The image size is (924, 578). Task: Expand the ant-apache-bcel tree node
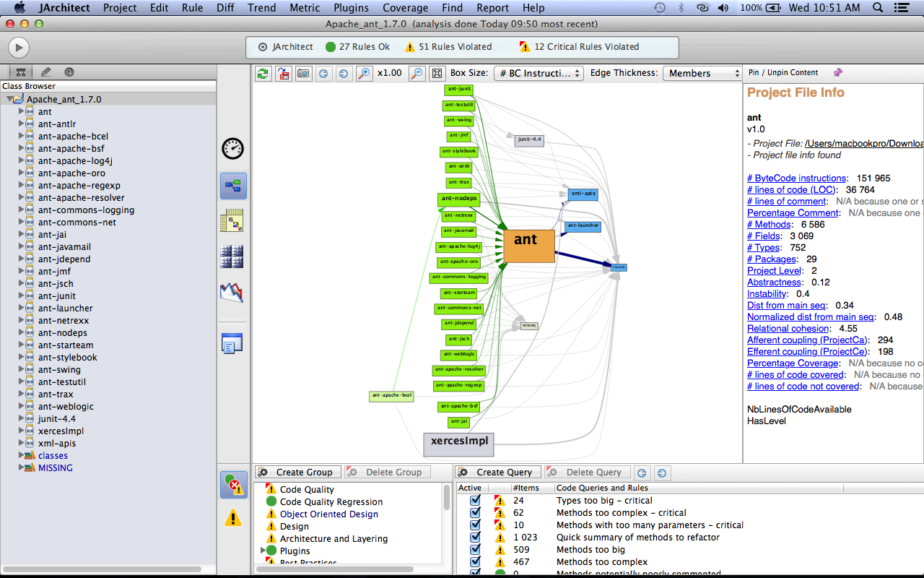(x=21, y=136)
